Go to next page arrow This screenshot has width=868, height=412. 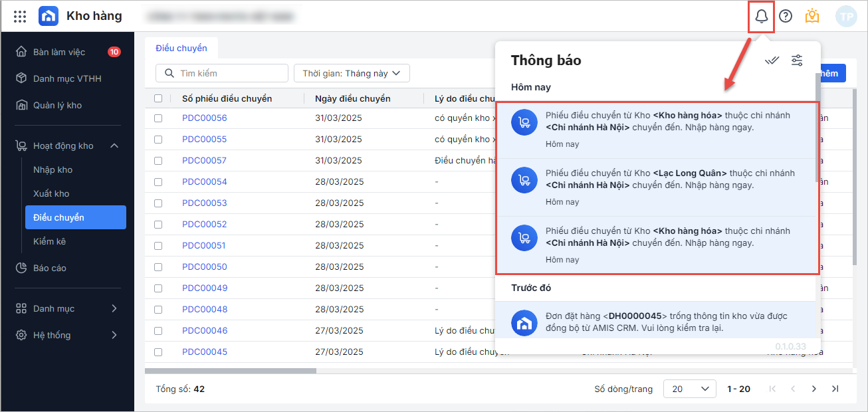pyautogui.click(x=814, y=389)
